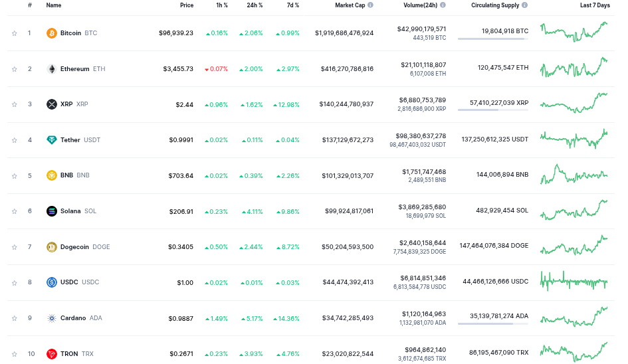Open Circulating Supply info icon
Viewport: 628px width, 364px height.
525,5
